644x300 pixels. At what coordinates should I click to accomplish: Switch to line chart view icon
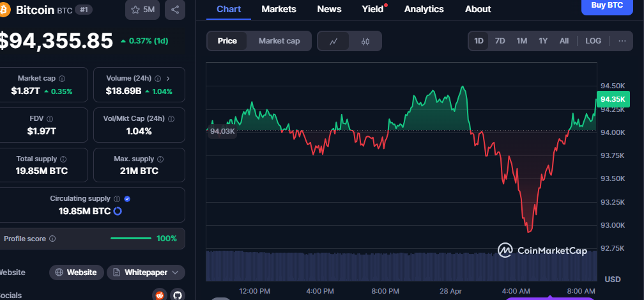333,41
